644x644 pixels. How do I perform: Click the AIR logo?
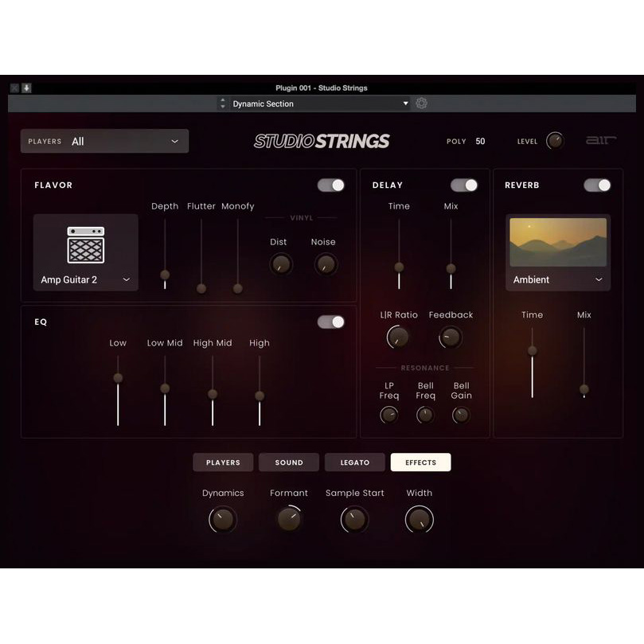601,140
